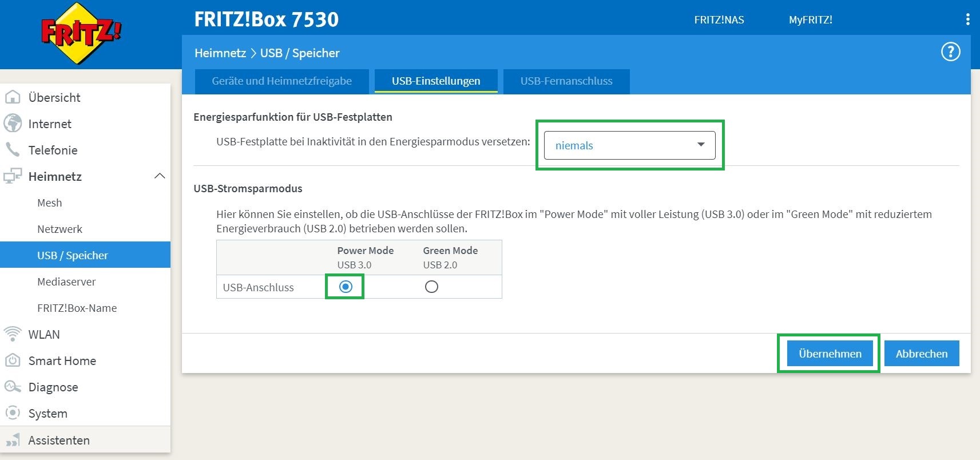Viewport: 980px width, 460px height.
Task: Collapse the Heimnetz menu chevron
Action: [x=160, y=176]
